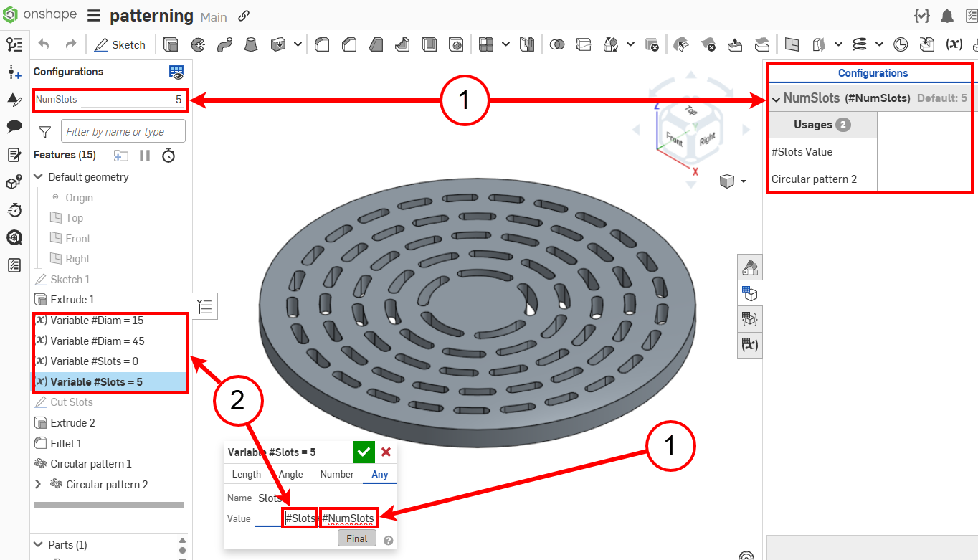Click the regeneration times stopwatch icon
Viewport: 978px width, 560px height.
168,155
